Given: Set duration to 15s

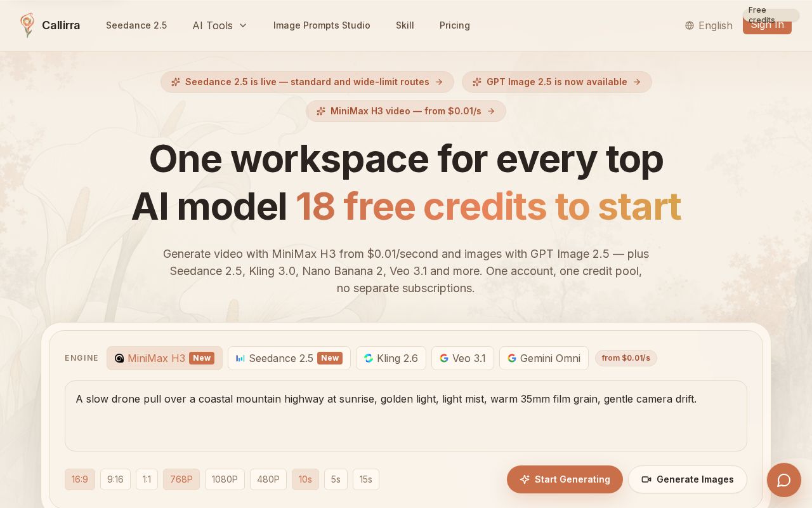Looking at the screenshot, I should point(366,479).
